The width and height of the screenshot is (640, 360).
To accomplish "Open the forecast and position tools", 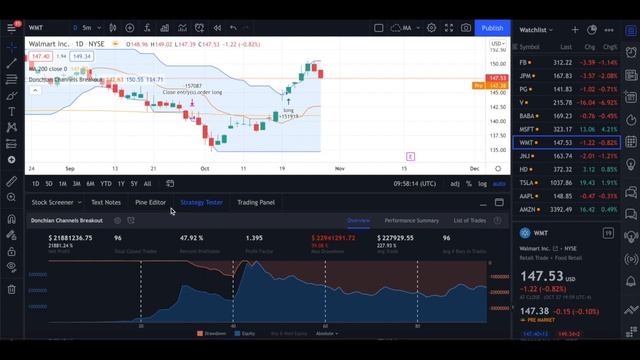I will [x=11, y=144].
